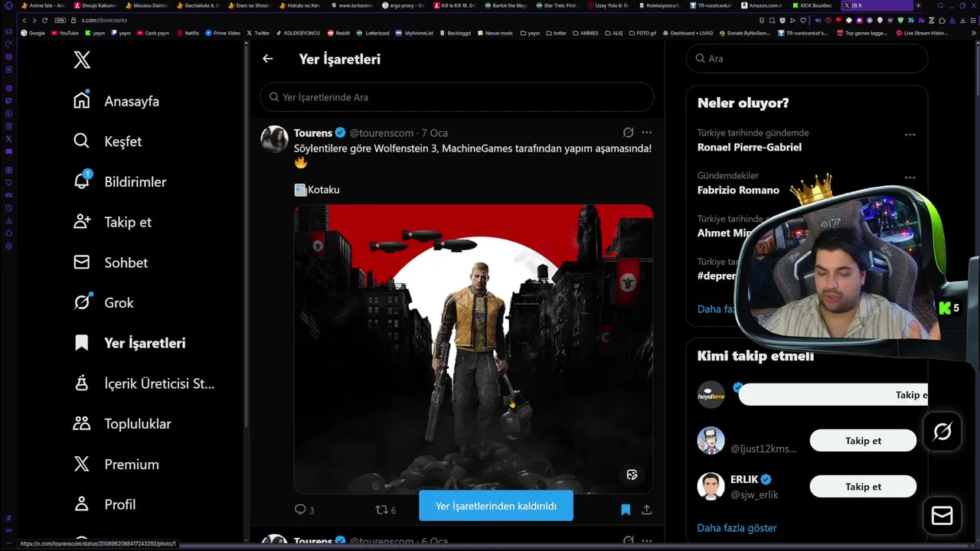980x551 pixels.
Task: Toggle the bookmark icon on the post
Action: tap(626, 510)
